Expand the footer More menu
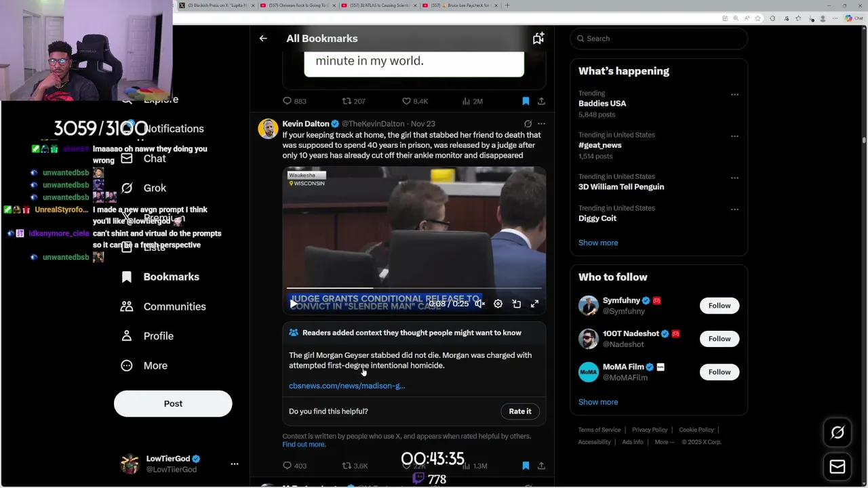868x488 pixels. pos(665,442)
